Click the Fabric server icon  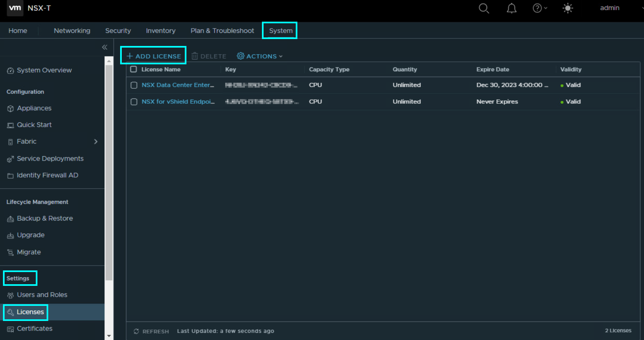(11, 142)
